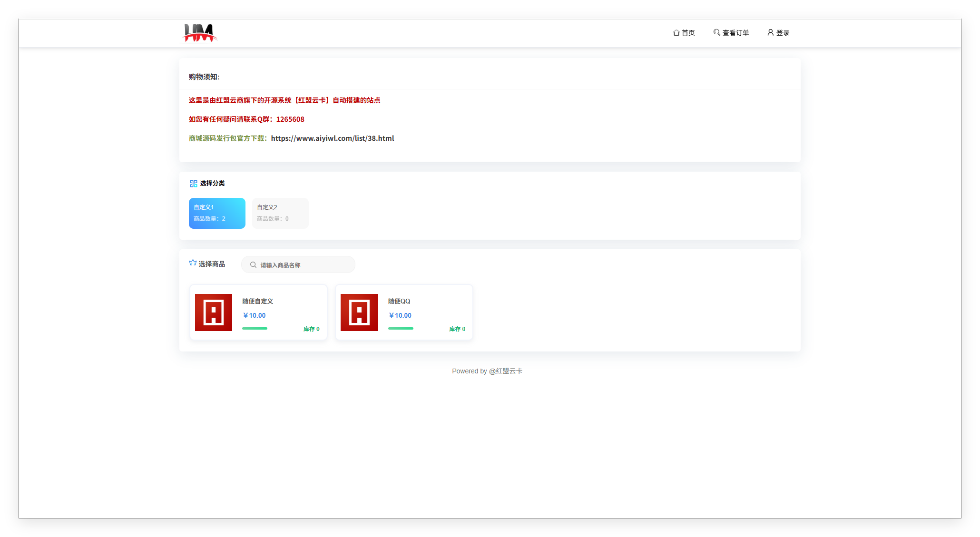Click the HM site logo
Image resolution: width=980 pixels, height=537 pixels.
pos(200,33)
